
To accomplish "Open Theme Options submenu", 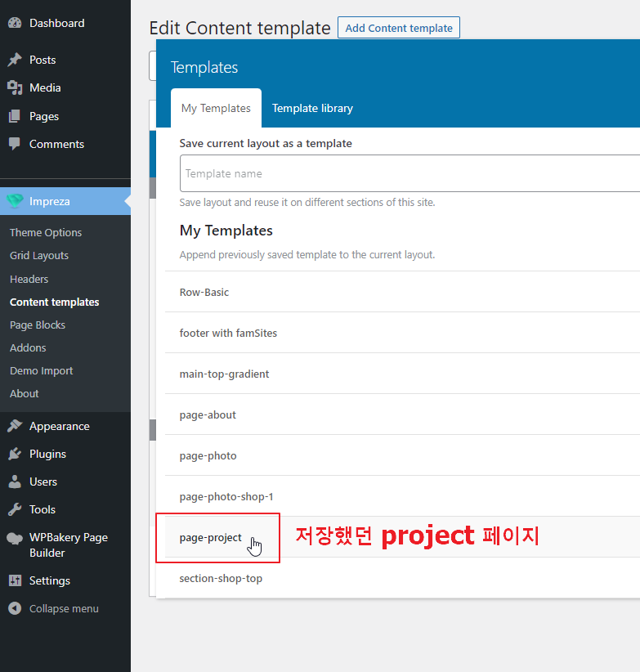I will click(x=46, y=233).
